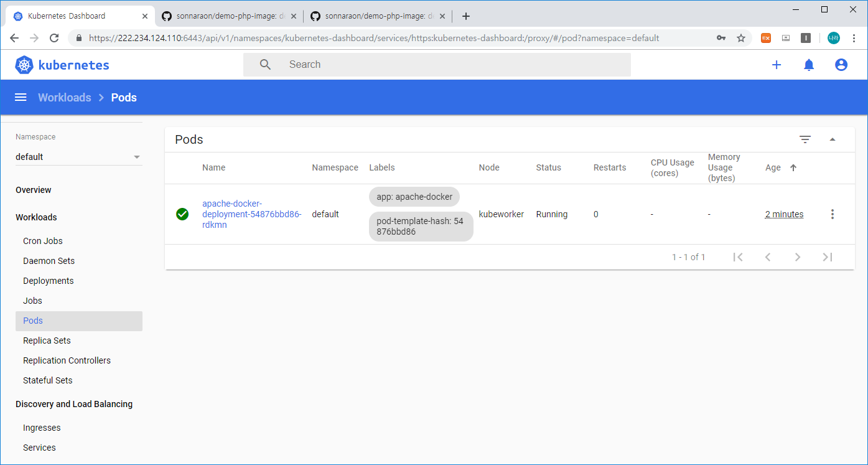
Task: Switch to second sonnaraon/demo-php-image tab
Action: click(x=378, y=16)
